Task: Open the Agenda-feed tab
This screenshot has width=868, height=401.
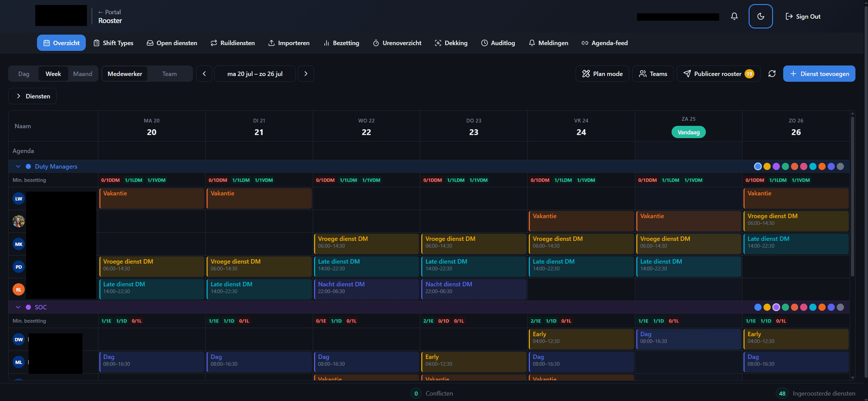Action: [x=605, y=43]
